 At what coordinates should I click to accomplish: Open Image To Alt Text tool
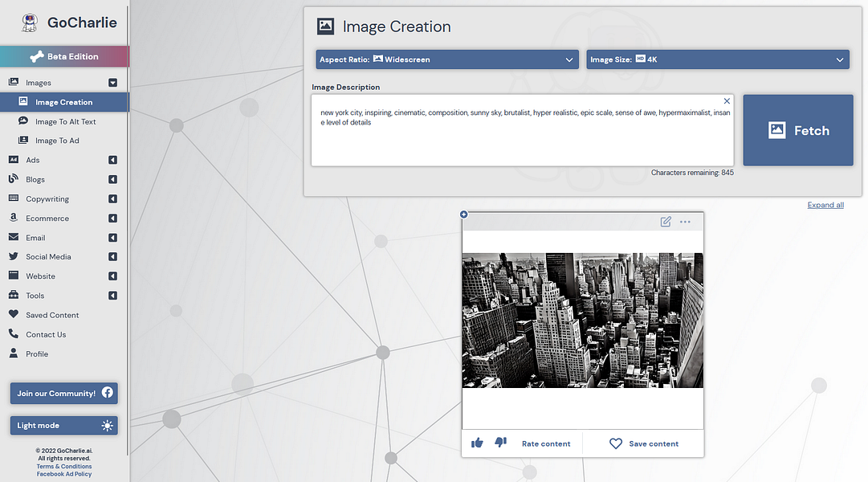point(65,121)
